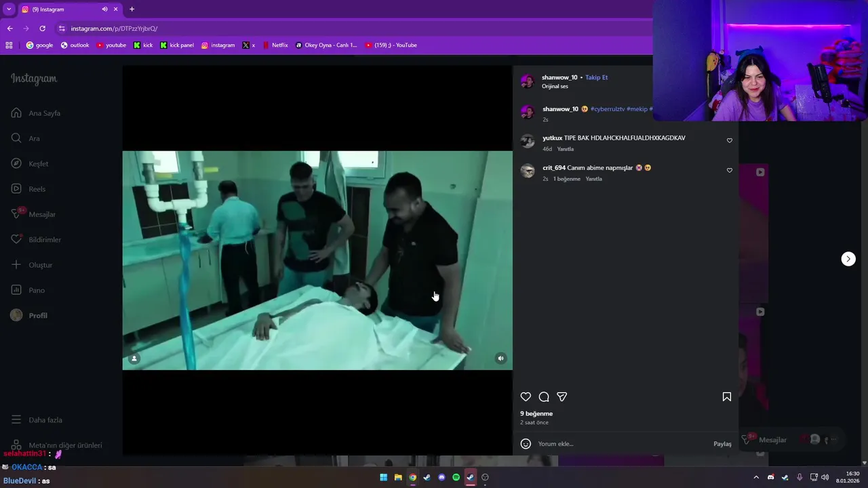868x488 pixels.
Task: Open the Orijinal ses audio link
Action: tap(555, 86)
